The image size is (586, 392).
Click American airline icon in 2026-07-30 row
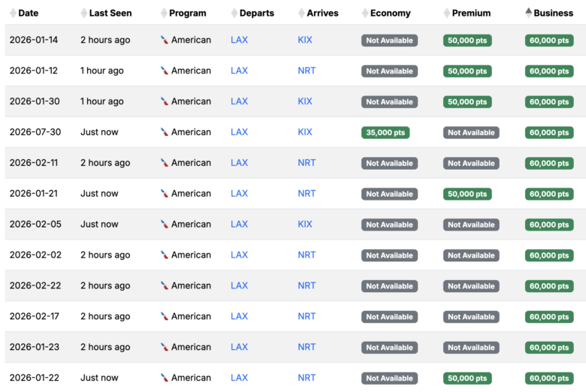click(x=164, y=132)
